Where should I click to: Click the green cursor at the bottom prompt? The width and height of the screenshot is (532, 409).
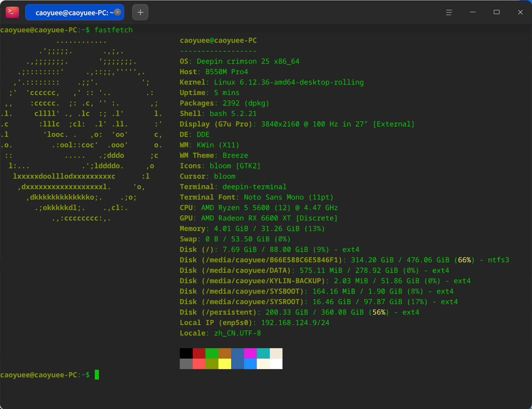(x=97, y=375)
